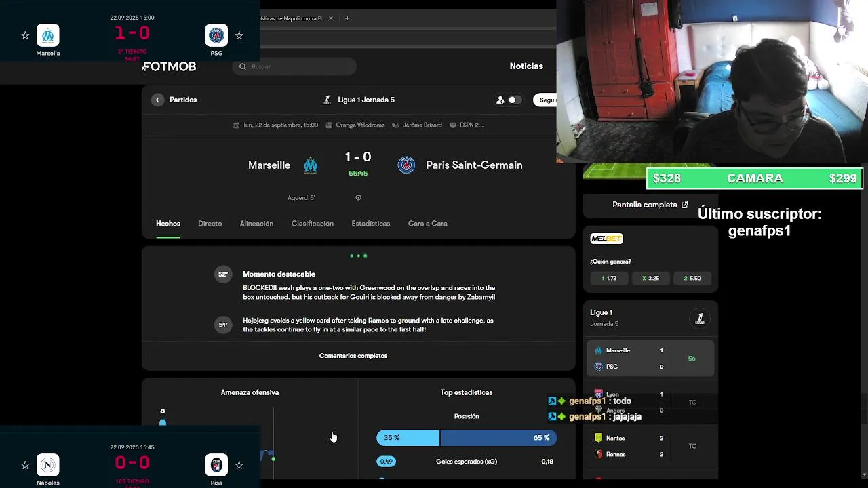Click the Marsella crest in top overlay
This screenshot has height=488, width=868.
pyautogui.click(x=48, y=35)
